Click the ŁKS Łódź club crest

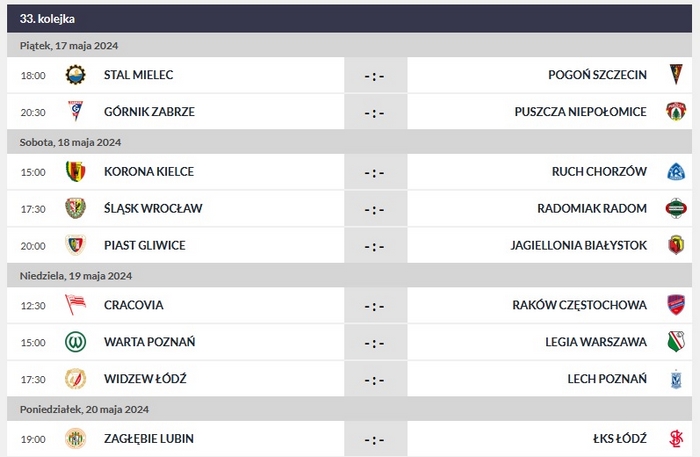click(x=675, y=439)
